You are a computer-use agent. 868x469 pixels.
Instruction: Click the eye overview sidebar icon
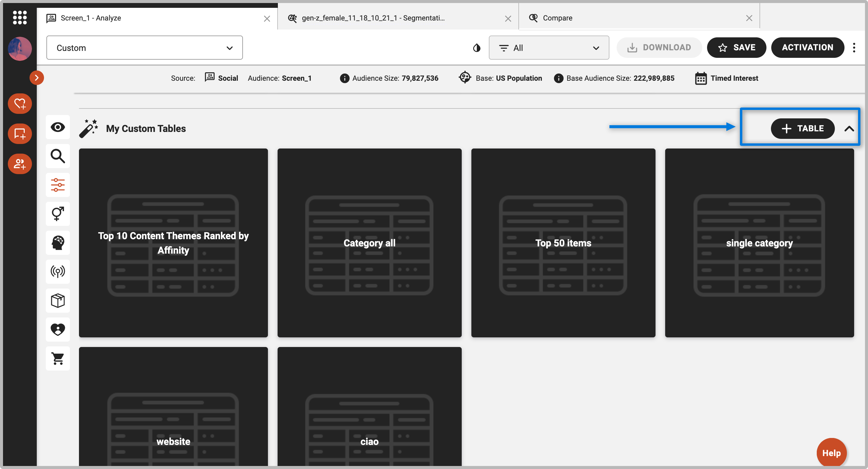click(x=58, y=127)
